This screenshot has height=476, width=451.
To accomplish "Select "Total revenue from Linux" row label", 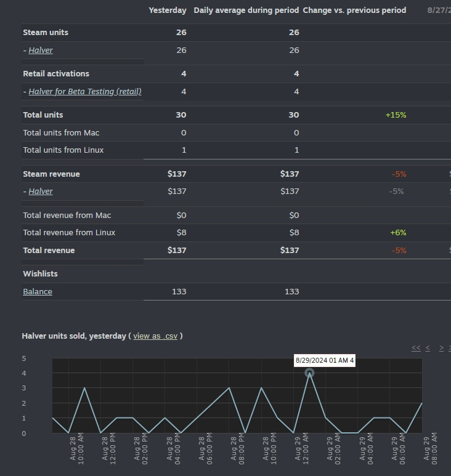I will [69, 233].
